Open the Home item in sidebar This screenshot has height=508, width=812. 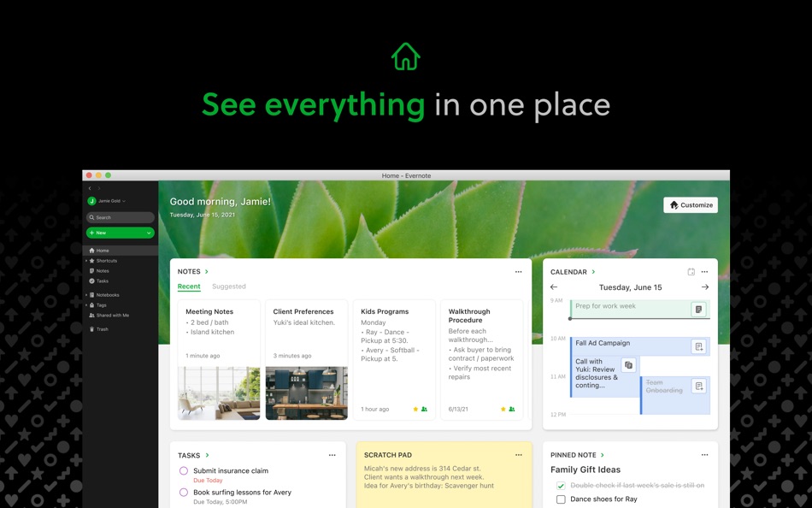(x=121, y=251)
